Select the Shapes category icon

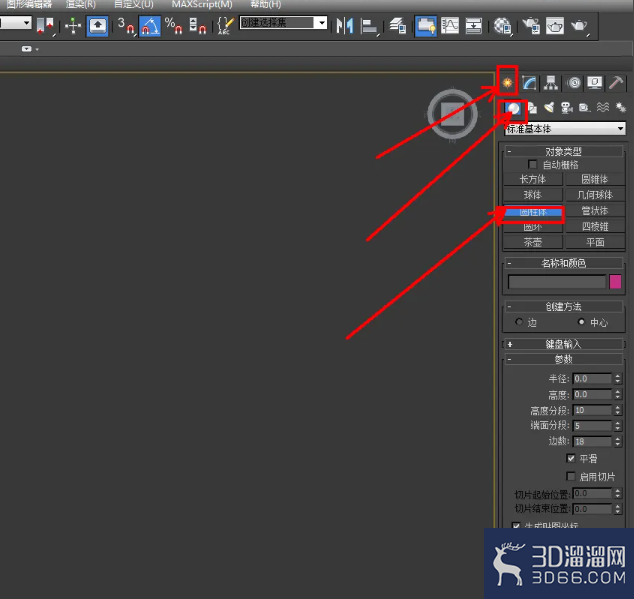coord(533,108)
